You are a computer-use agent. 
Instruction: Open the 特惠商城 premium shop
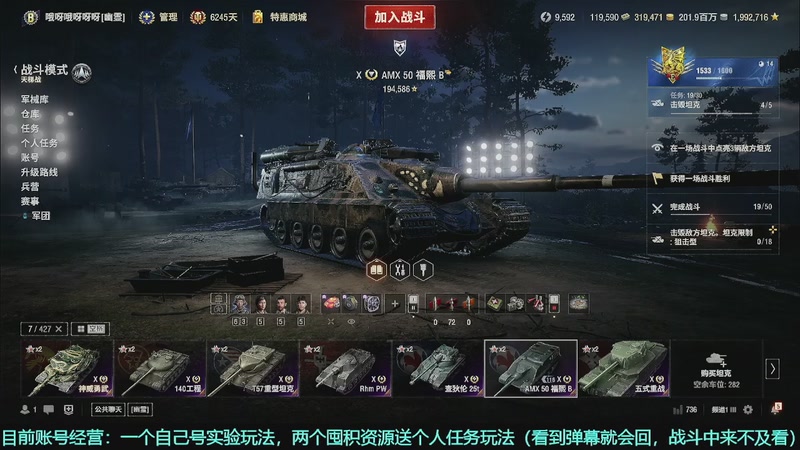click(x=280, y=17)
